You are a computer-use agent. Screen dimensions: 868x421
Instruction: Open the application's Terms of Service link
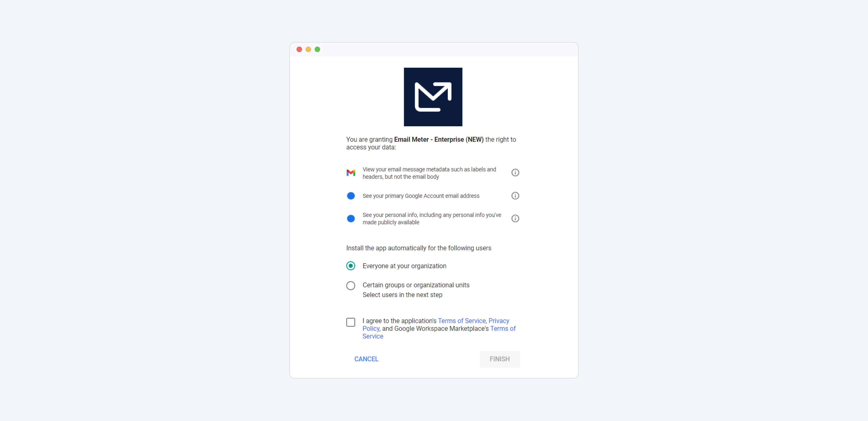point(462,321)
